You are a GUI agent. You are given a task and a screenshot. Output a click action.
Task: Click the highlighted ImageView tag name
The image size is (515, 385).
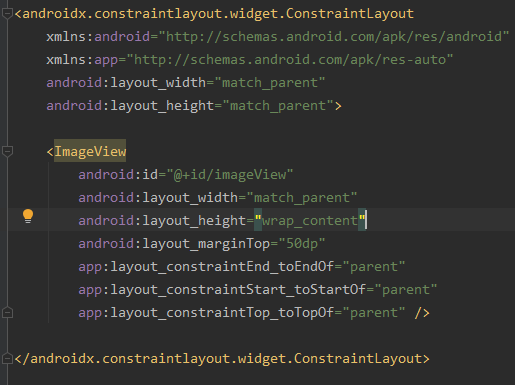90,151
